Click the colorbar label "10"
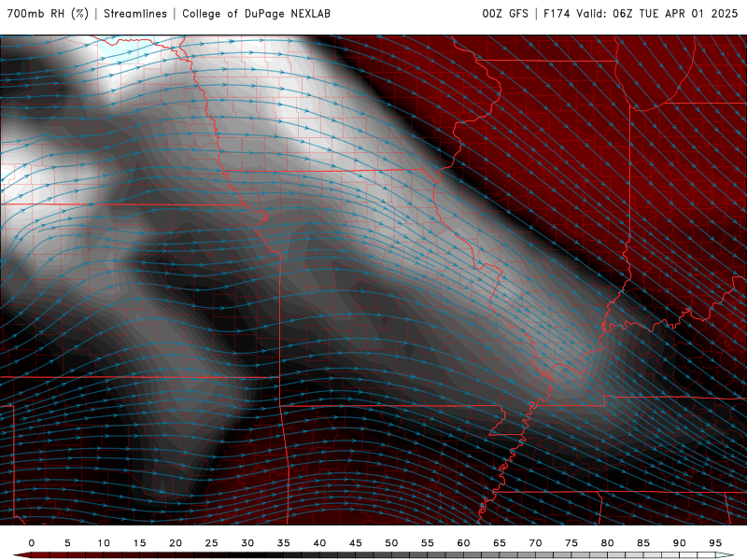The height and width of the screenshot is (560, 747). point(104,543)
